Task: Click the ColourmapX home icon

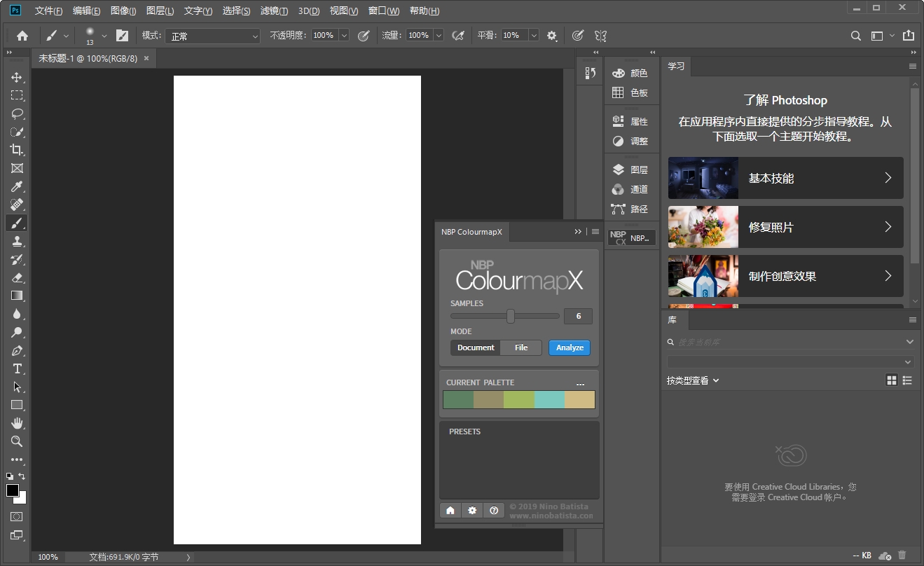Action: (x=450, y=511)
